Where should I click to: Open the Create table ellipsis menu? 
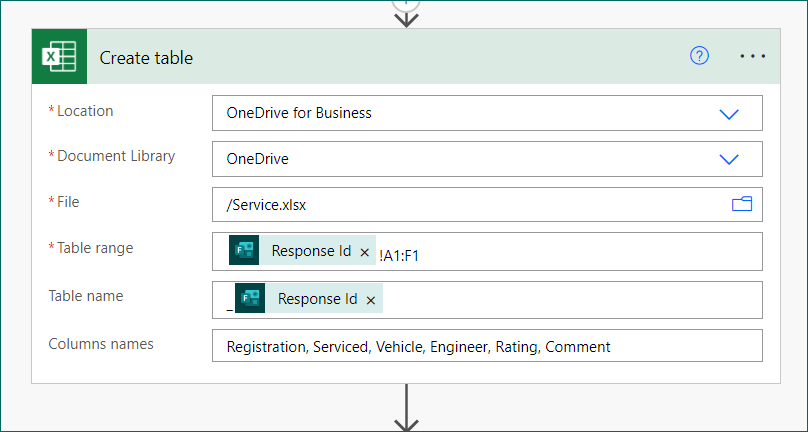(x=753, y=57)
